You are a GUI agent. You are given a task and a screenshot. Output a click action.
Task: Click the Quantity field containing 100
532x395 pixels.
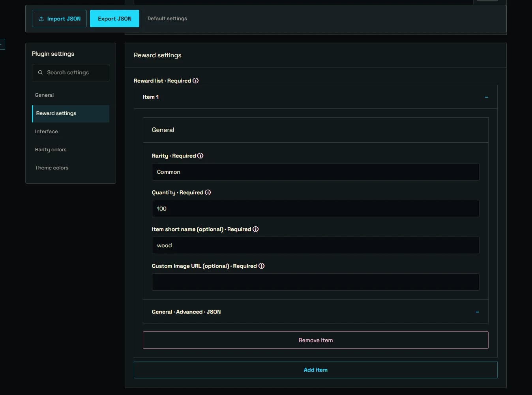pos(315,209)
